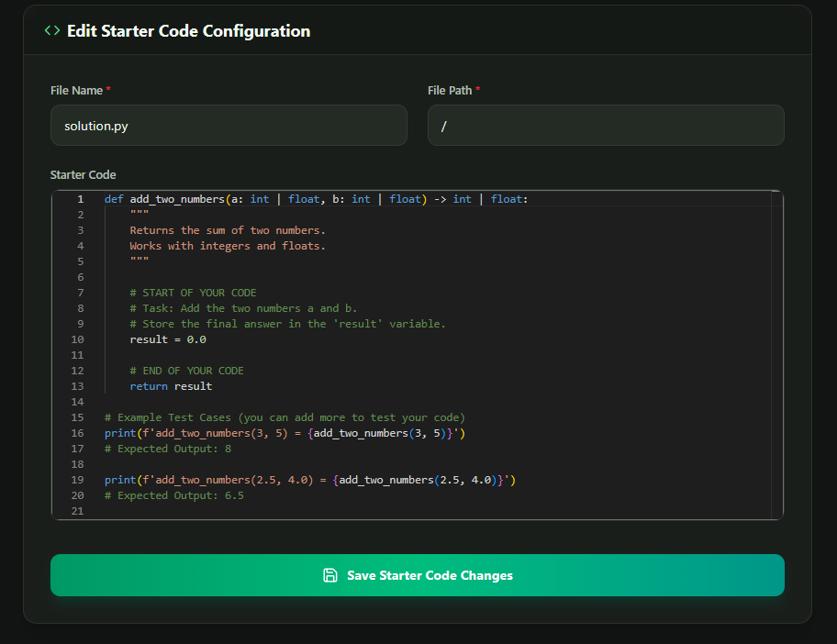
Task: Click the 'return result' line
Action: pos(171,386)
